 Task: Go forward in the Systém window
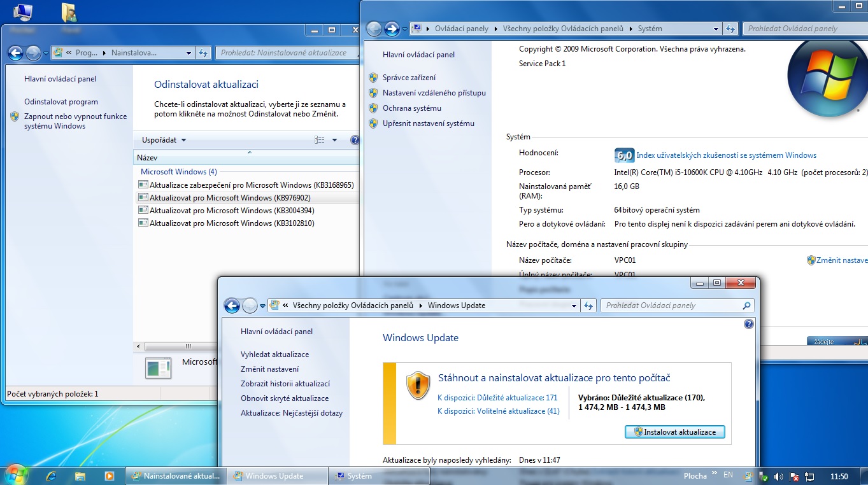[392, 29]
